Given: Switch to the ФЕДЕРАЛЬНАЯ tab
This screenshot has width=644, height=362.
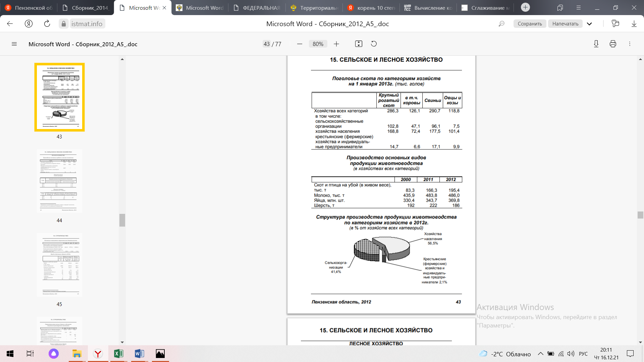Looking at the screenshot, I should click(x=257, y=8).
